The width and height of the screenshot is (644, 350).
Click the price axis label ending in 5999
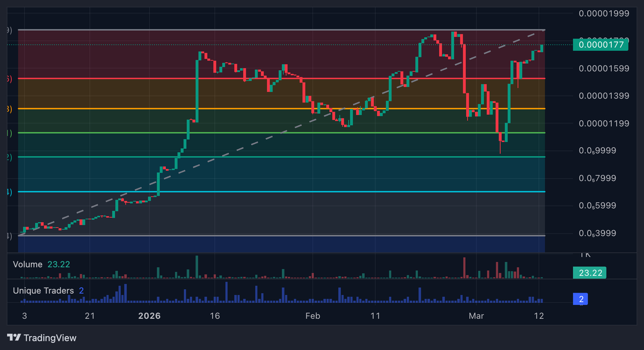(x=597, y=206)
